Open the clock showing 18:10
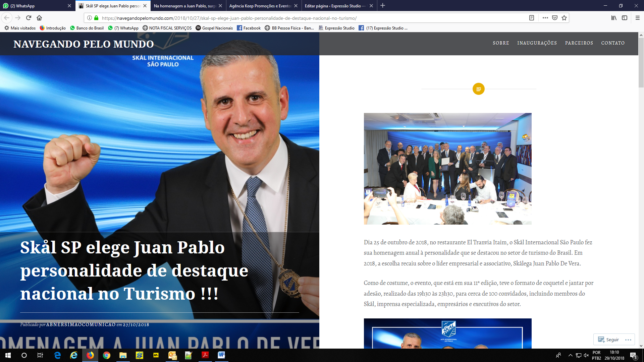This screenshot has width=644, height=362. pyautogui.click(x=614, y=355)
